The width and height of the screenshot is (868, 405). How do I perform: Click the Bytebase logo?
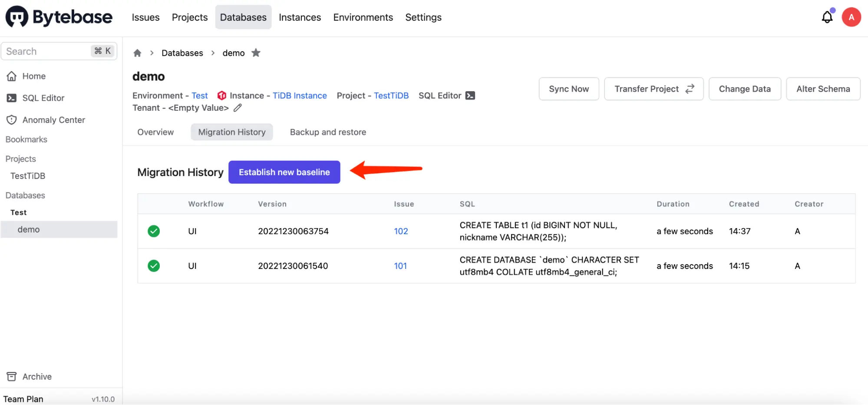point(59,17)
